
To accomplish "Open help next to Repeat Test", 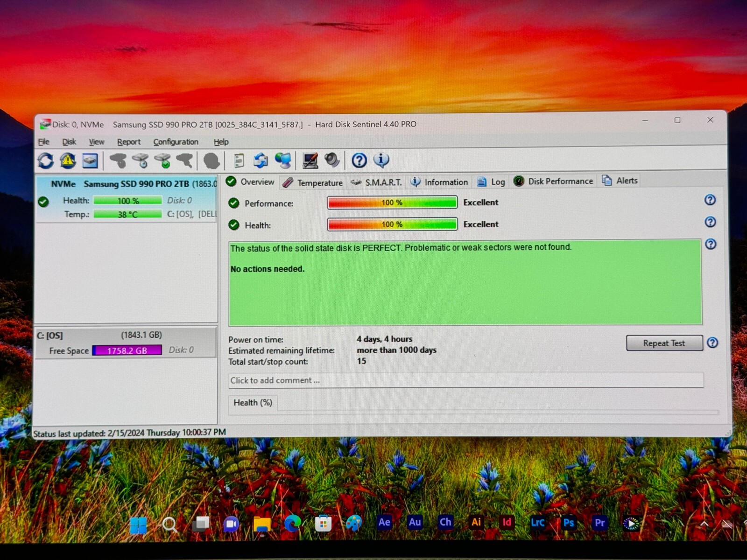I will [x=712, y=343].
